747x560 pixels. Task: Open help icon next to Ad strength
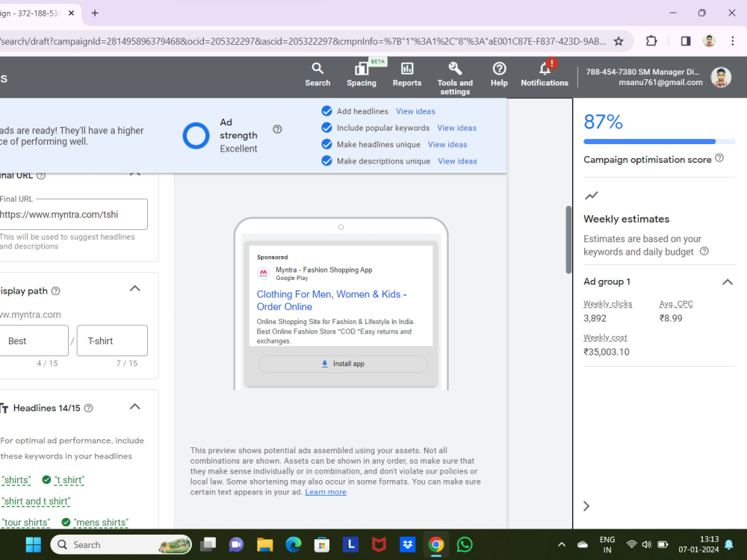(x=277, y=129)
